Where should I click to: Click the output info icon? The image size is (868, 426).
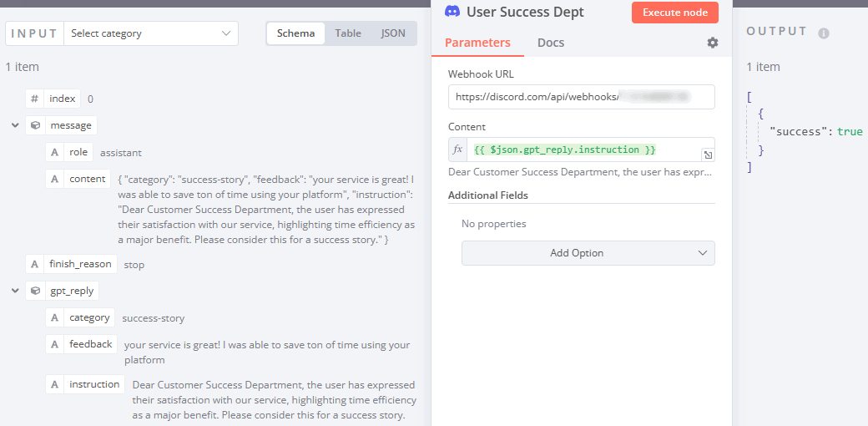click(x=824, y=33)
